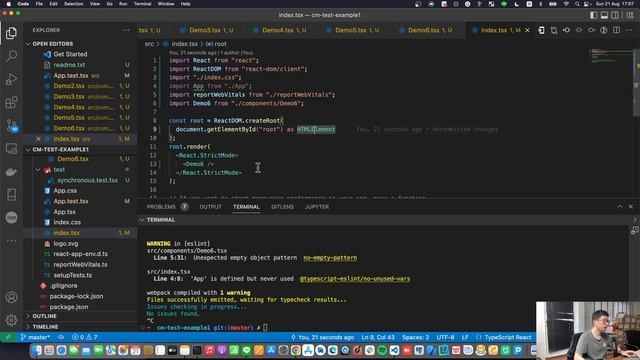
Task: Collapse the test folder
Action: coord(59,169)
